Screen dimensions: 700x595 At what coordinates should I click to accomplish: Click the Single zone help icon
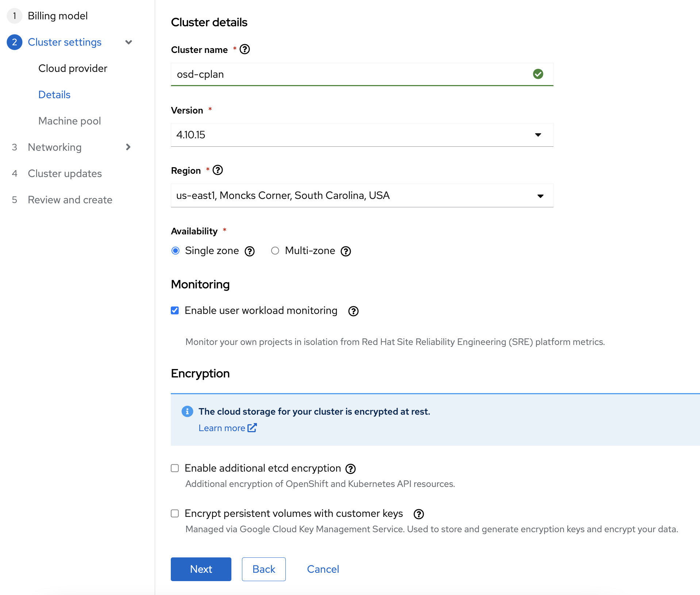pyautogui.click(x=250, y=251)
